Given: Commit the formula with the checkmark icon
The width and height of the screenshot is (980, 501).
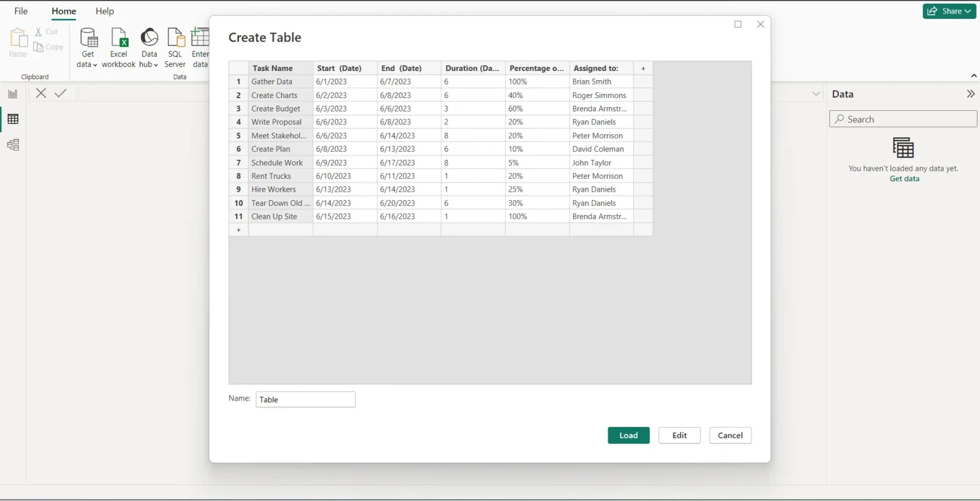Looking at the screenshot, I should tap(61, 93).
